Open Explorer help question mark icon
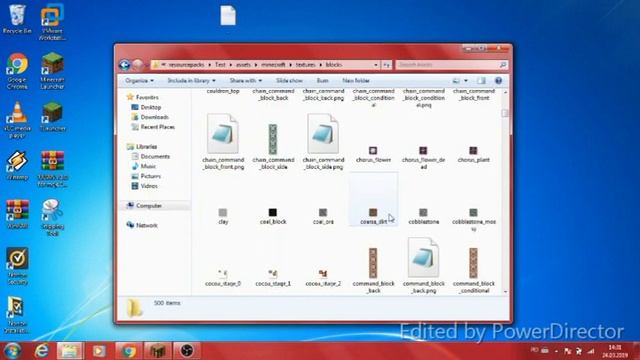 [498, 81]
